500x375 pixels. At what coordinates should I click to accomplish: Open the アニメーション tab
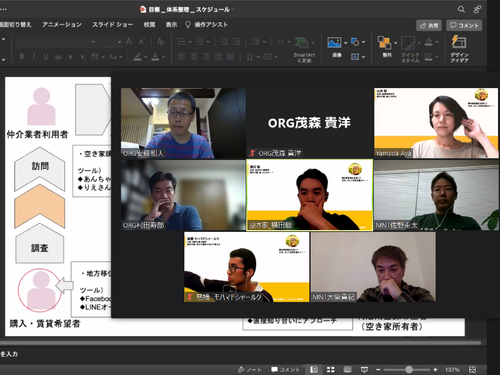click(62, 24)
